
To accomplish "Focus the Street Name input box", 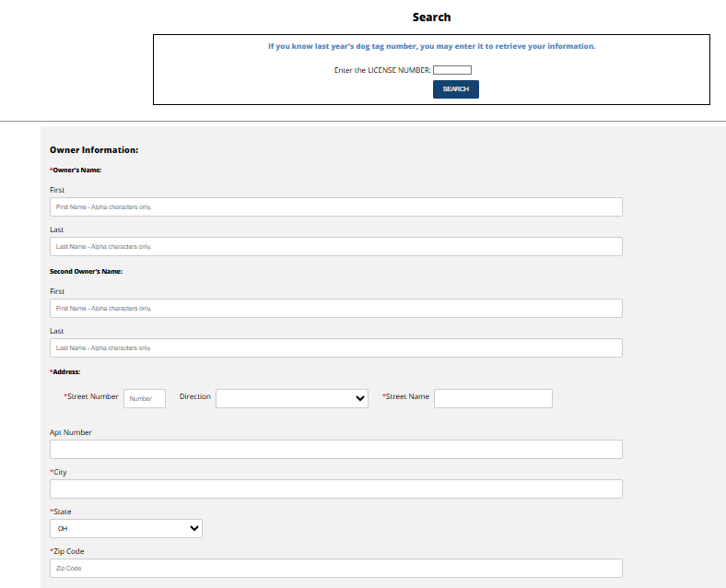I will click(x=493, y=399).
